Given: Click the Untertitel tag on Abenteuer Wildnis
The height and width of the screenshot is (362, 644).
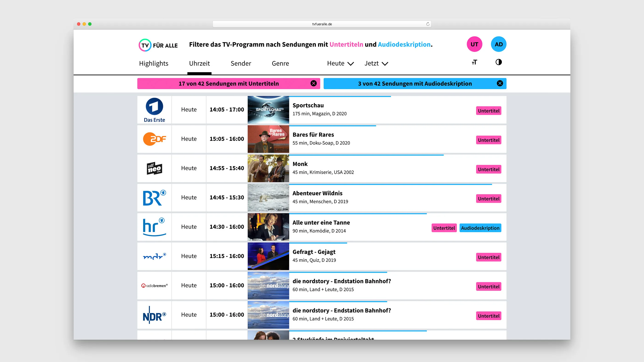Looking at the screenshot, I should (489, 199).
